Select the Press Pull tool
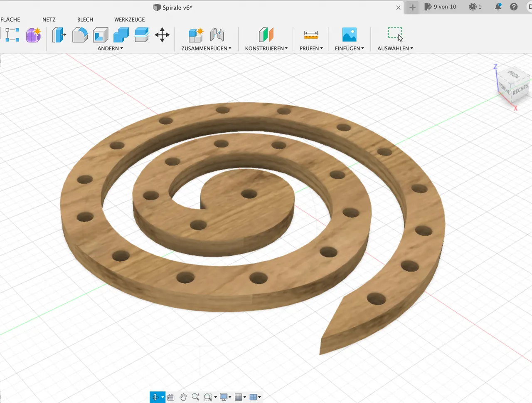 [x=59, y=35]
